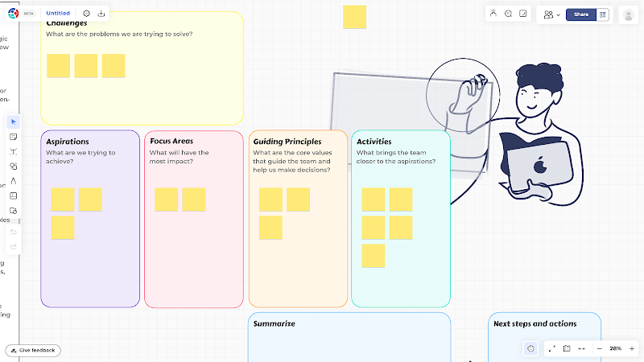The height and width of the screenshot is (362, 644).
Task: Select the Focus Areas heading
Action: point(171,142)
